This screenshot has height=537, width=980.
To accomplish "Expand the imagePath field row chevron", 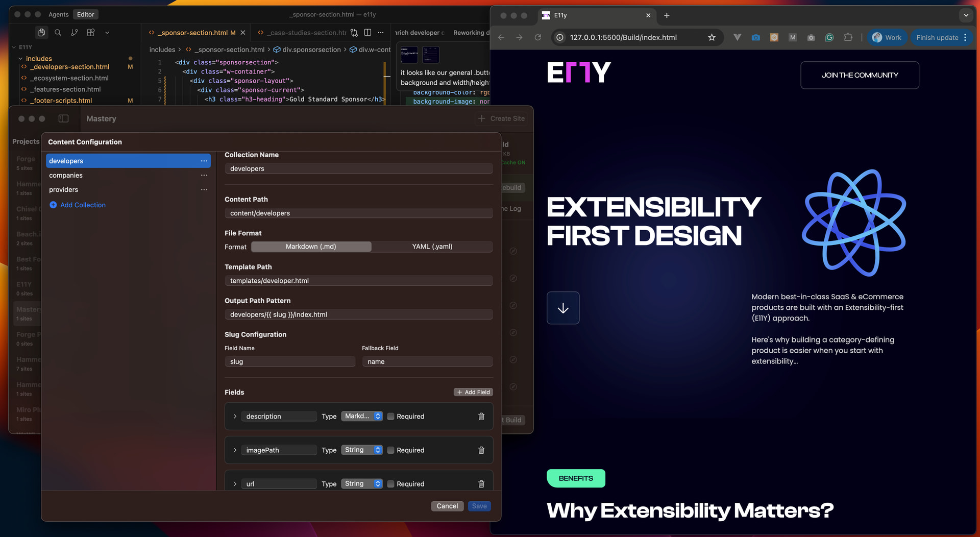I will point(235,450).
